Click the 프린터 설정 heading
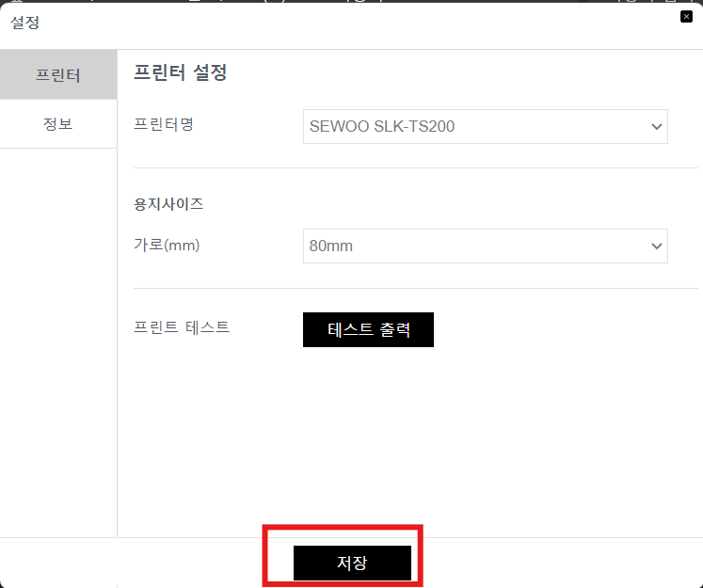The height and width of the screenshot is (588, 703). (x=181, y=72)
